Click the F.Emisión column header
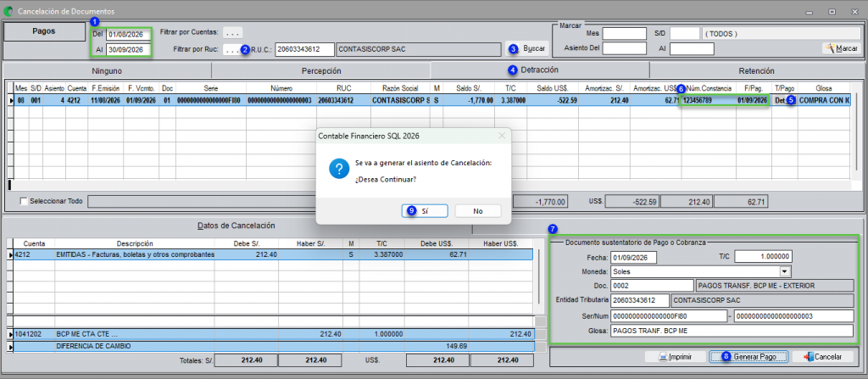 point(105,88)
